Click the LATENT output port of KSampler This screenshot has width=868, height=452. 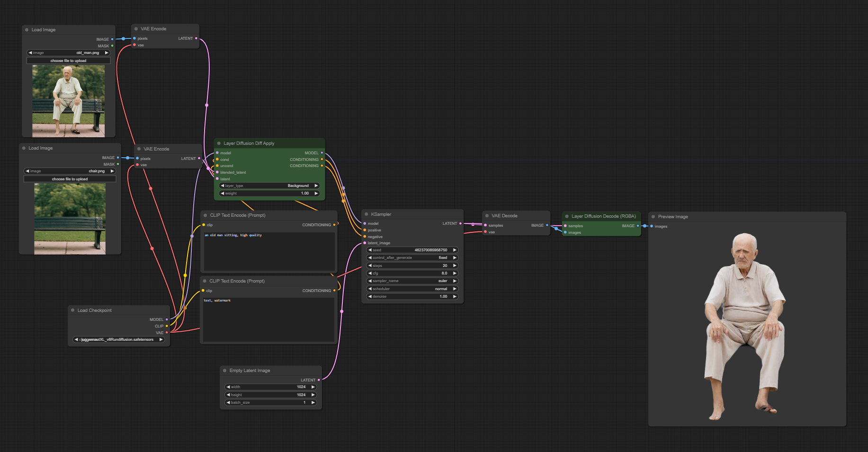[x=460, y=223]
